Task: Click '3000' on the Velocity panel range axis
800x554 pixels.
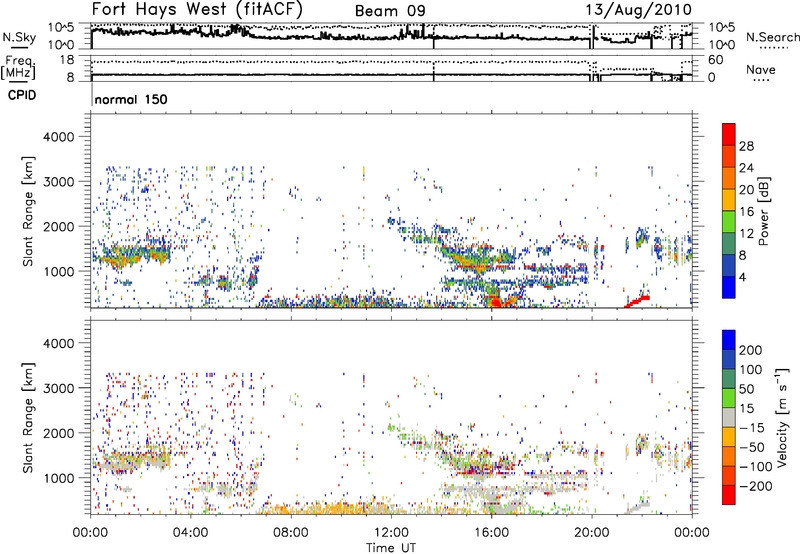Action: [59, 388]
